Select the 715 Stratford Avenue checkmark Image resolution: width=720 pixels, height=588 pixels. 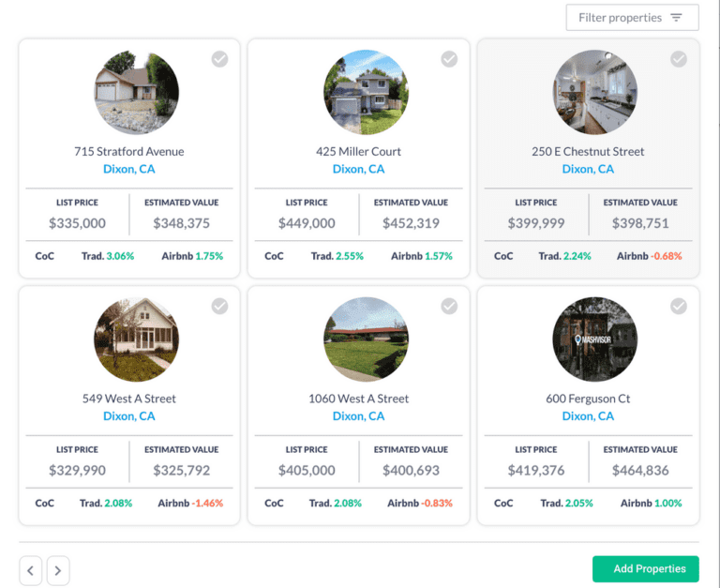point(219,59)
